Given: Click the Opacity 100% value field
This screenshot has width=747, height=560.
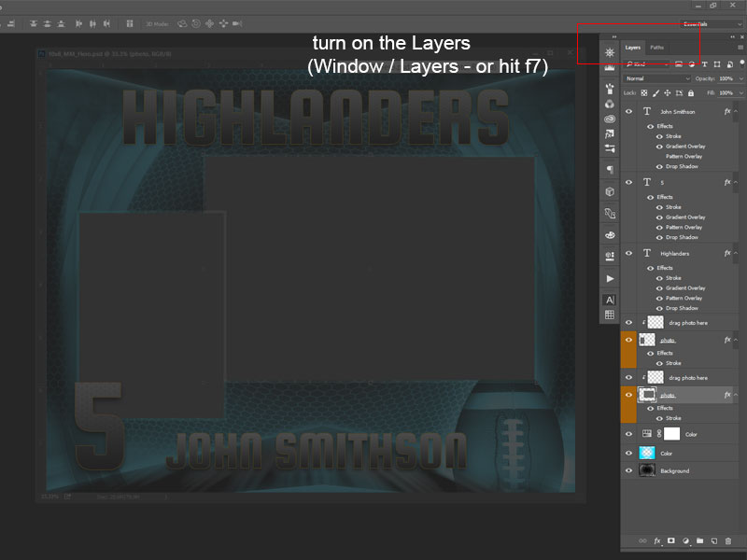Looking at the screenshot, I should coord(726,78).
